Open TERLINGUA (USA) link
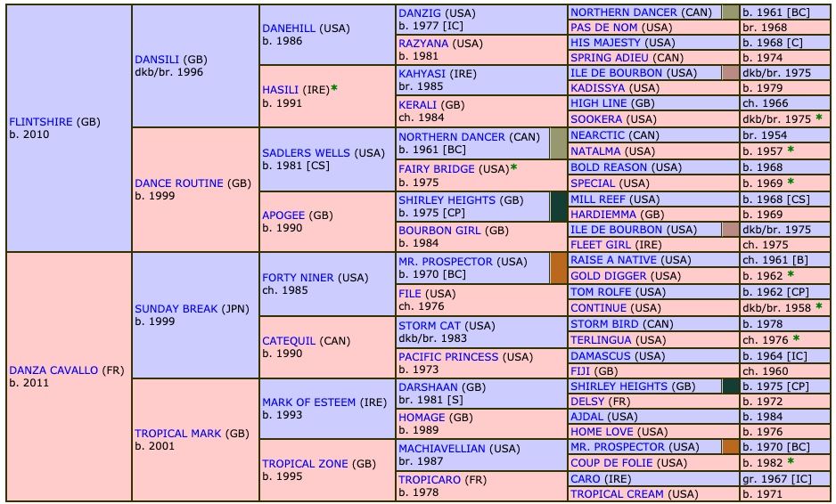This screenshot has height=504, width=836. pos(601,340)
